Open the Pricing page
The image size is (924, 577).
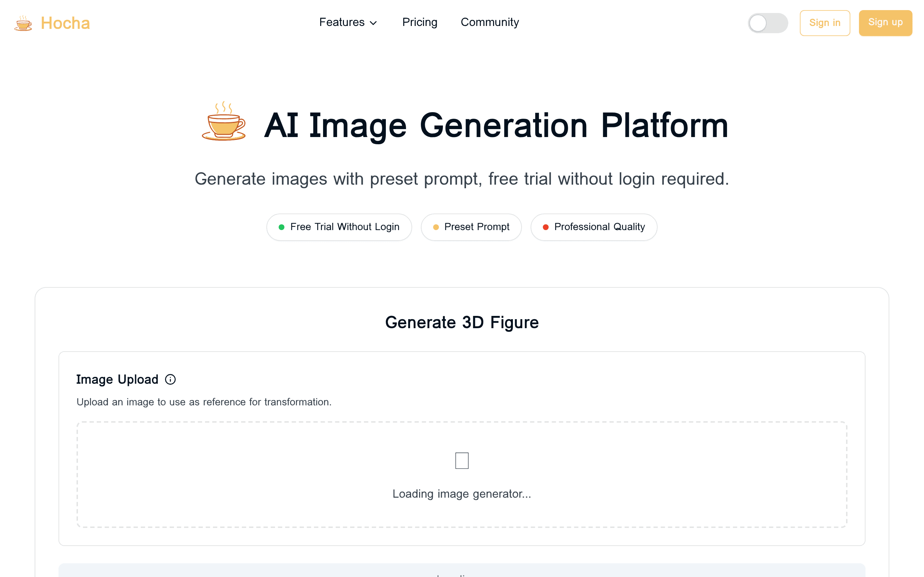click(420, 22)
